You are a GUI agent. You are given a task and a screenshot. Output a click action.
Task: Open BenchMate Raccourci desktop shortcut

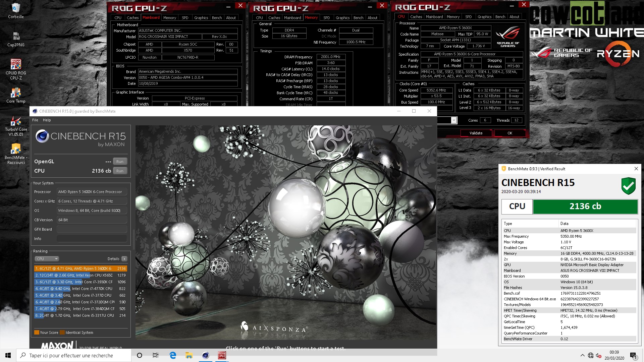16,154
